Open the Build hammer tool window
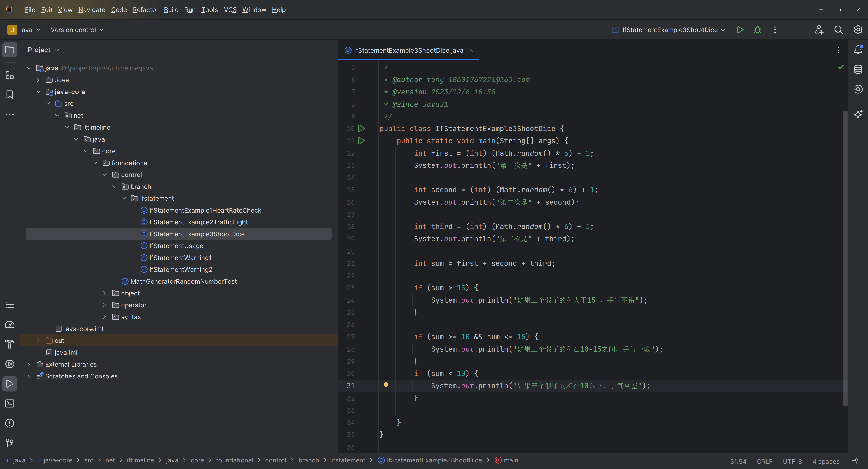This screenshot has width=868, height=469. [10, 344]
